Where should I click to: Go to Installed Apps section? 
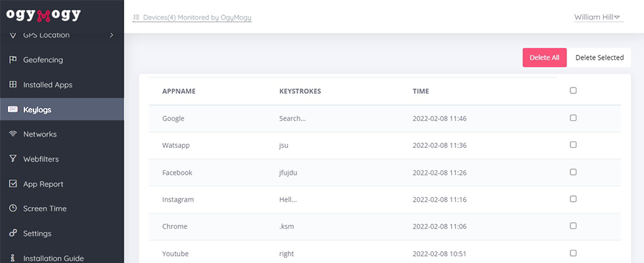tap(62, 85)
